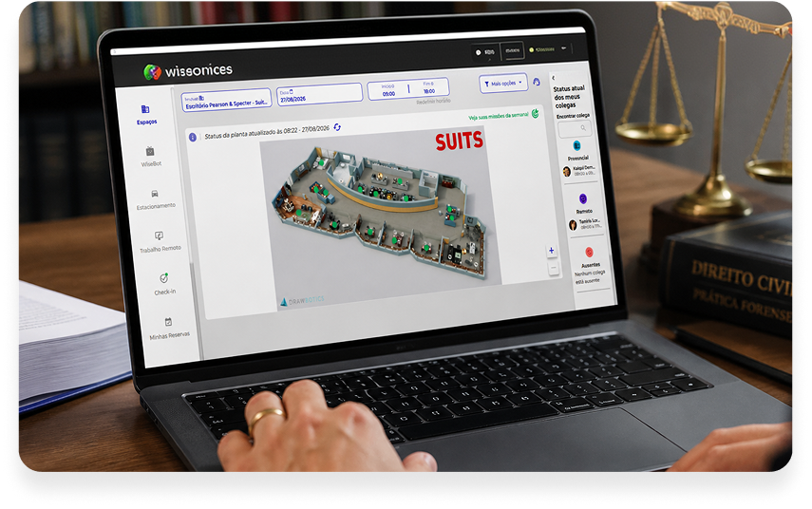Viewport: 812px width, 509px height.
Task: Open Trabalho Remoto monitor icon
Action: (159, 236)
